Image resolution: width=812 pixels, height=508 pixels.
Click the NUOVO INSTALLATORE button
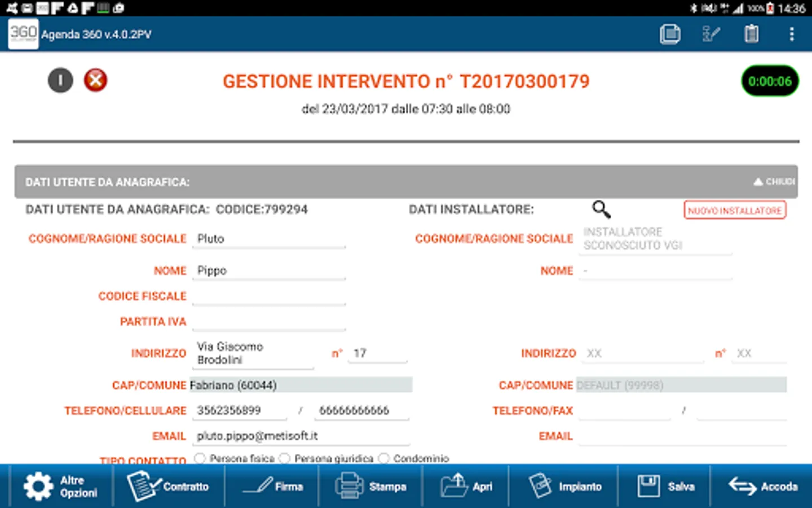[x=735, y=211]
